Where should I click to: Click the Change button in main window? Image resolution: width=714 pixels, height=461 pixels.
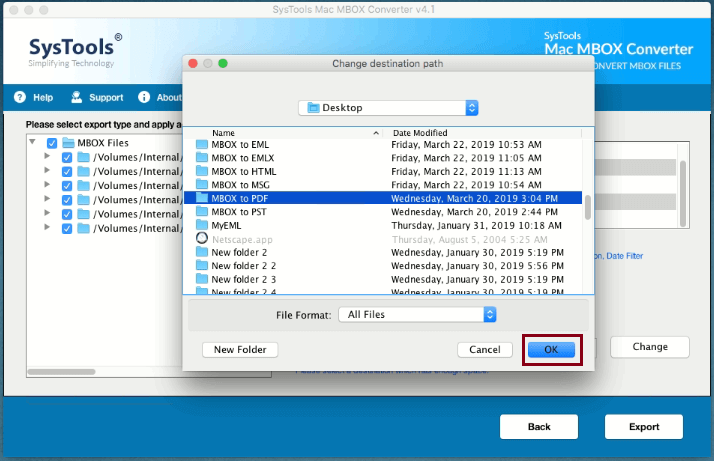[x=650, y=347]
